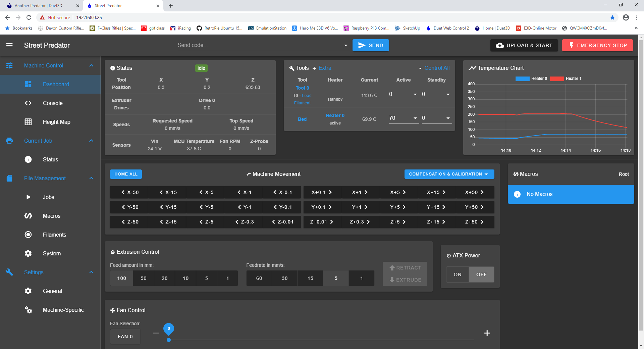The height and width of the screenshot is (349, 644).
Task: Click the Jobs play arrow icon
Action: (28, 197)
